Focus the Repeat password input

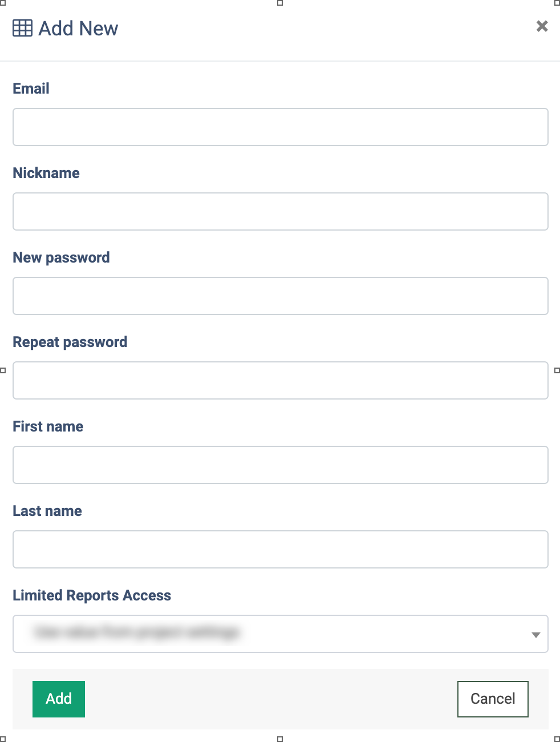[x=281, y=380]
